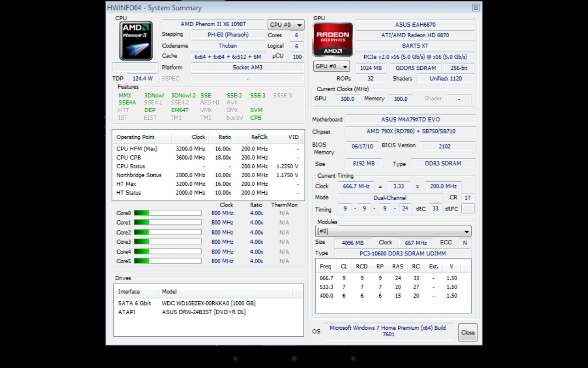Image resolution: width=588 pixels, height=368 pixels.
Task: Open the CPU #0 selector dropdown
Action: [x=286, y=24]
